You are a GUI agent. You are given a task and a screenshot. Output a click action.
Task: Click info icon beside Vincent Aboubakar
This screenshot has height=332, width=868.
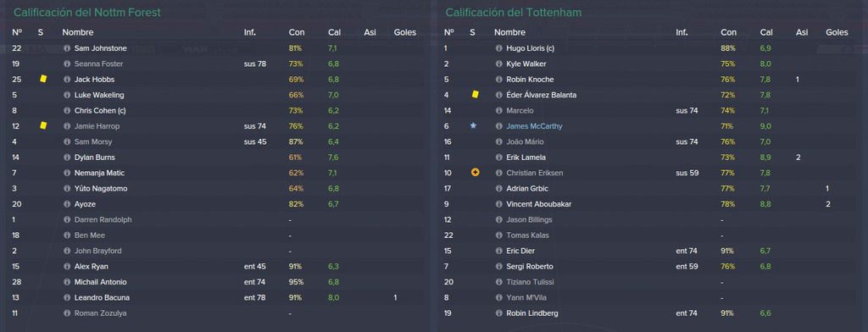498,204
